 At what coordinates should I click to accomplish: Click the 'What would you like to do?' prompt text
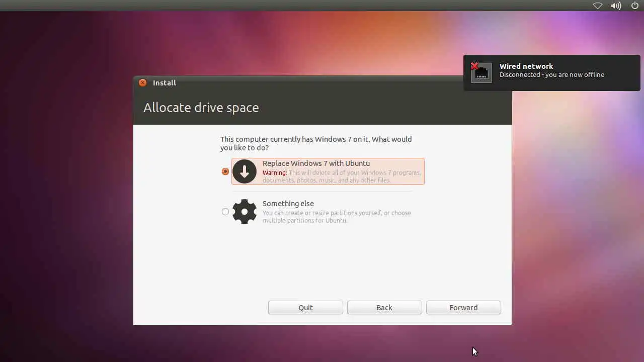point(316,143)
